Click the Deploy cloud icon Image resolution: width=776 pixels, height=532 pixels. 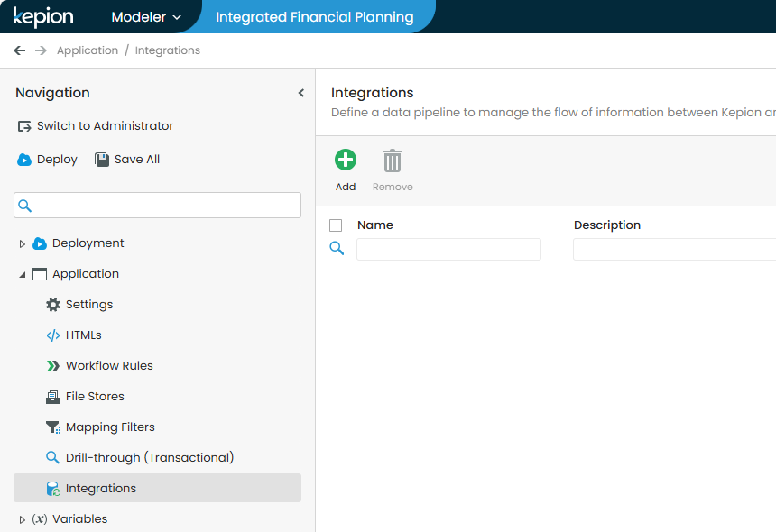pos(24,160)
